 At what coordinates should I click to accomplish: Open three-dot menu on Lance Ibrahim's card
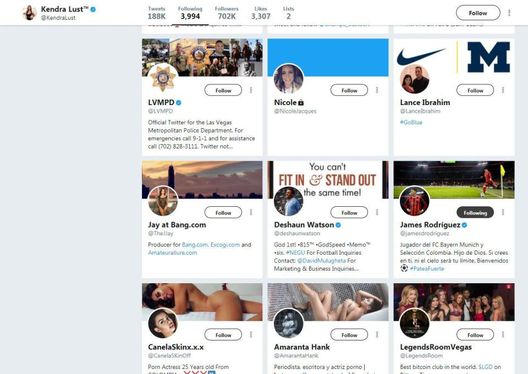point(503,90)
